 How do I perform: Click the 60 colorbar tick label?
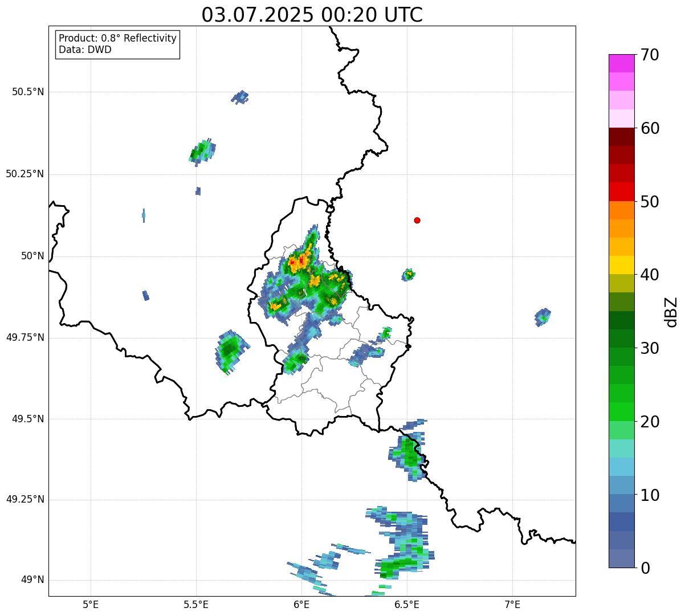650,128
